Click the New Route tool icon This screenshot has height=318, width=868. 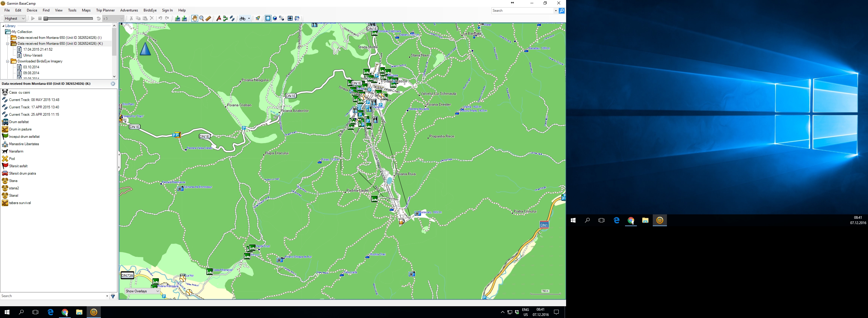point(226,19)
